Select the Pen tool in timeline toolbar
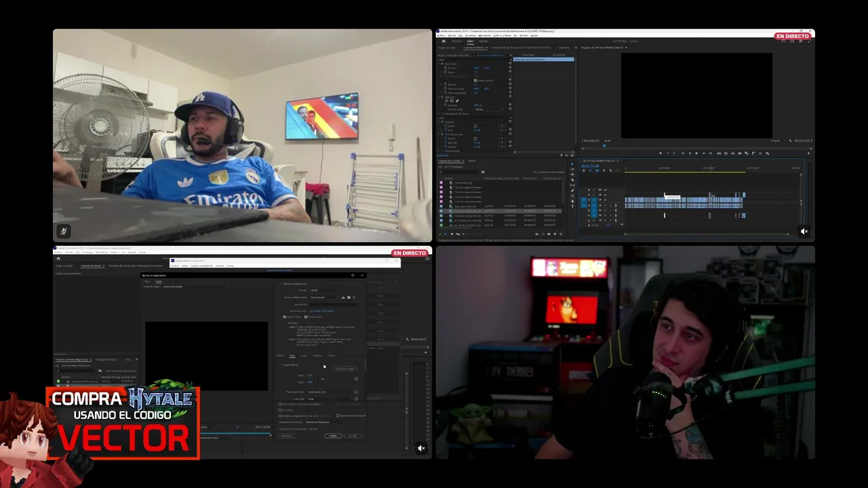The height and width of the screenshot is (488, 868). 572,190
